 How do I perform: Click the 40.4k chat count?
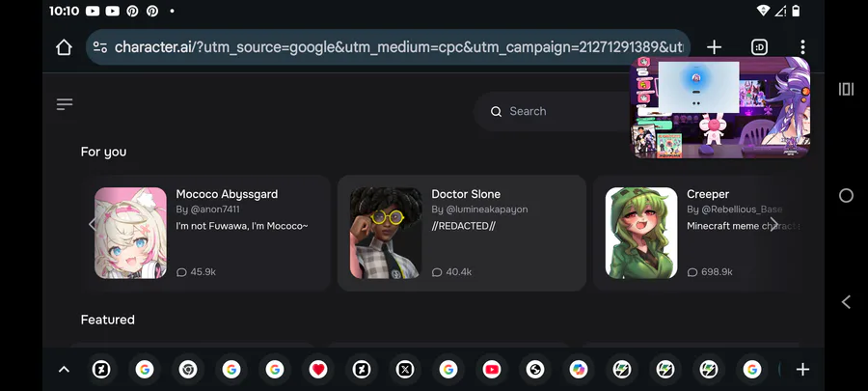tap(451, 272)
